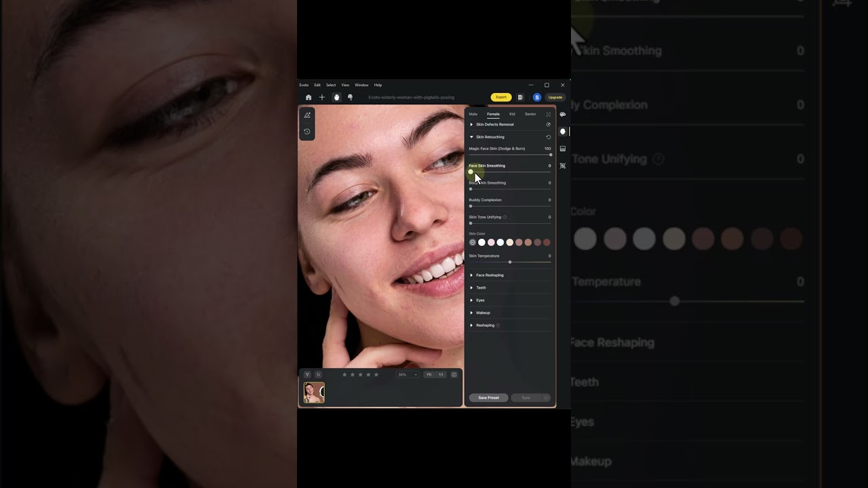Rate the photo one star
Image resolution: width=868 pixels, height=488 pixels.
[x=344, y=375]
